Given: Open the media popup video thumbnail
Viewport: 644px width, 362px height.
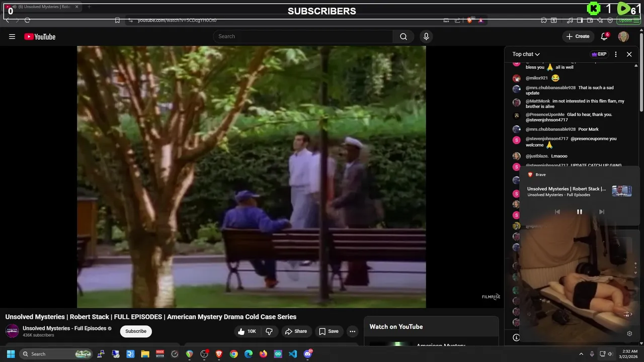Looking at the screenshot, I should [621, 191].
